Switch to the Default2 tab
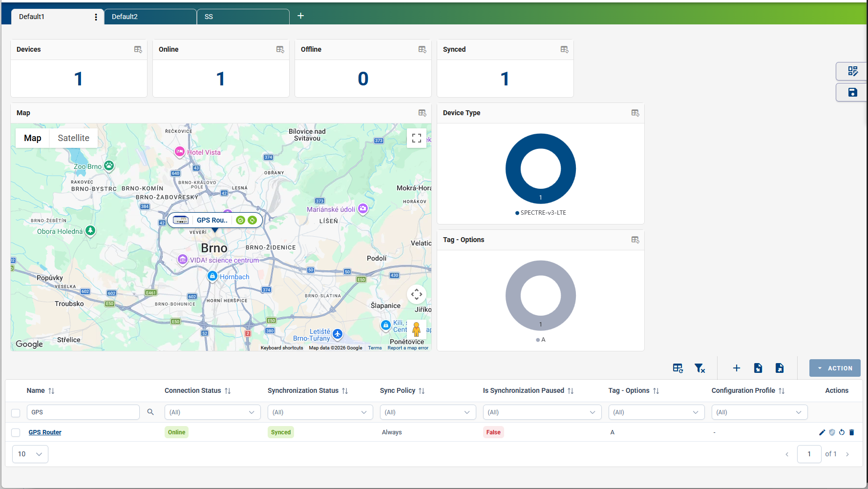Screen dimensions: 868x489 click(x=150, y=17)
